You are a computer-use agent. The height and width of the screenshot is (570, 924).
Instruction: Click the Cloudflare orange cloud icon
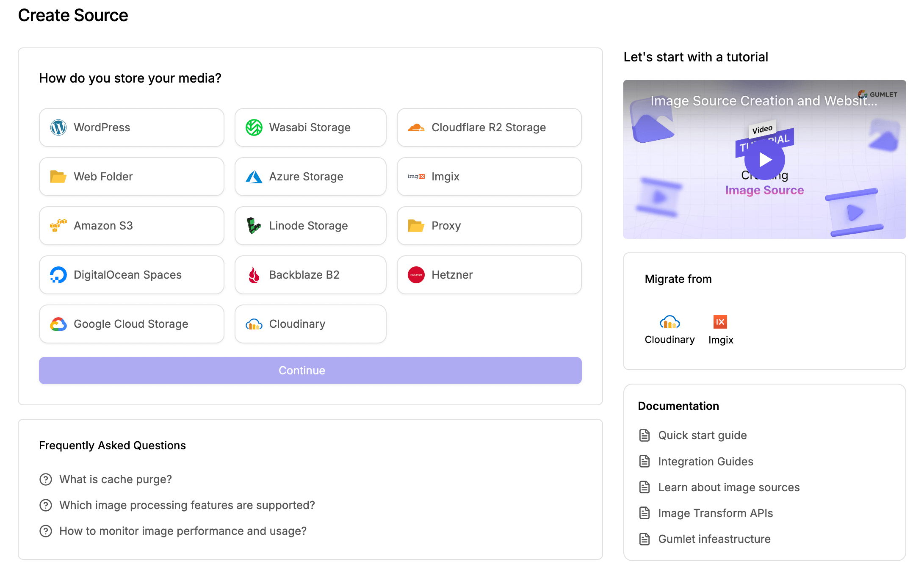pos(416,127)
